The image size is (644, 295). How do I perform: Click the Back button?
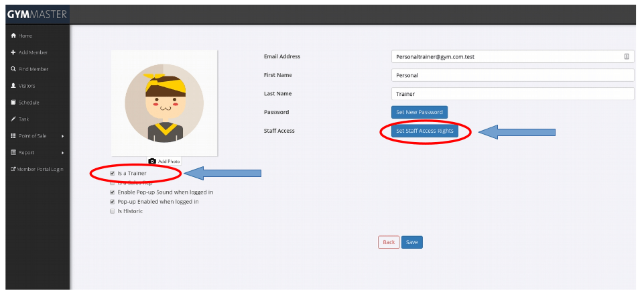[389, 242]
